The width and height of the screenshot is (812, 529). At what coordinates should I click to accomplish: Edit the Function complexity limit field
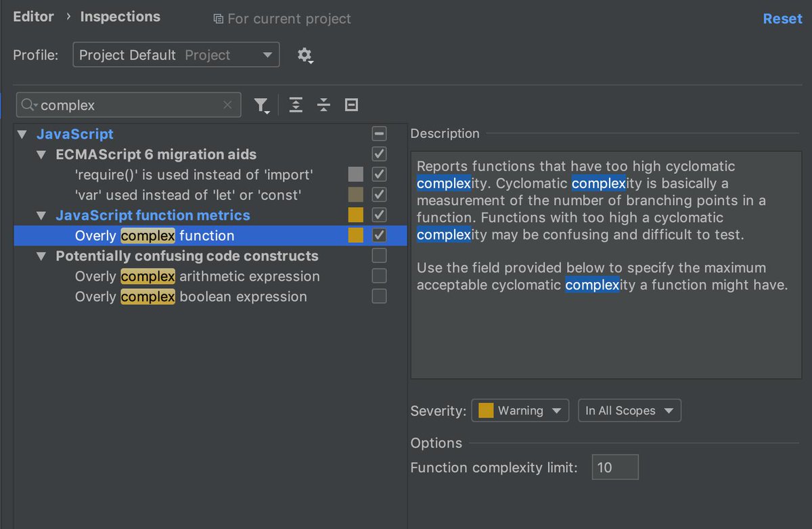point(615,467)
